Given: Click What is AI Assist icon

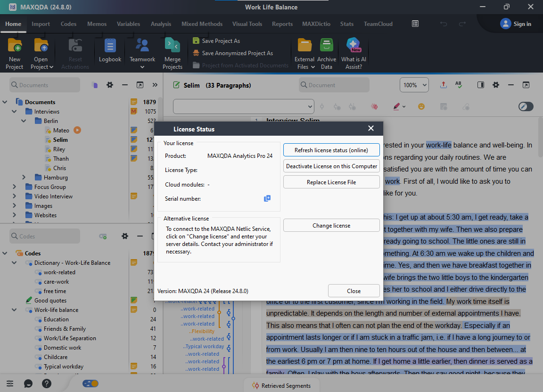Looking at the screenshot, I should (x=354, y=45).
